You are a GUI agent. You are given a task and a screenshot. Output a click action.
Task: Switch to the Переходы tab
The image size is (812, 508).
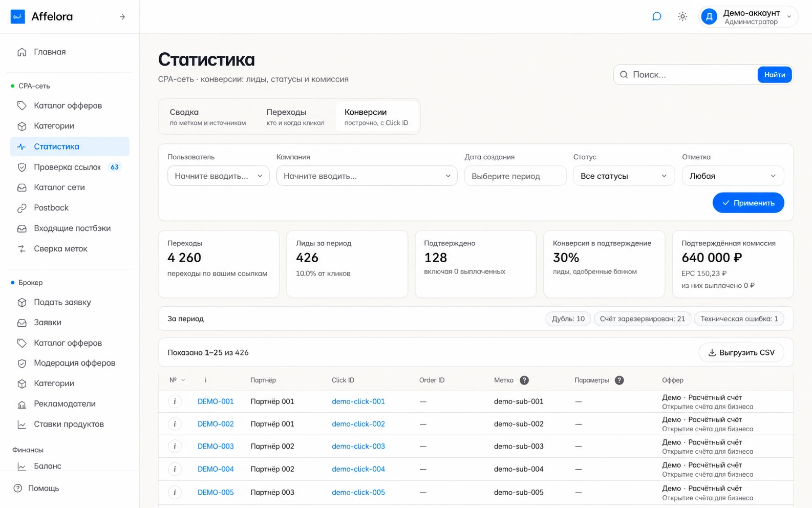(x=295, y=117)
